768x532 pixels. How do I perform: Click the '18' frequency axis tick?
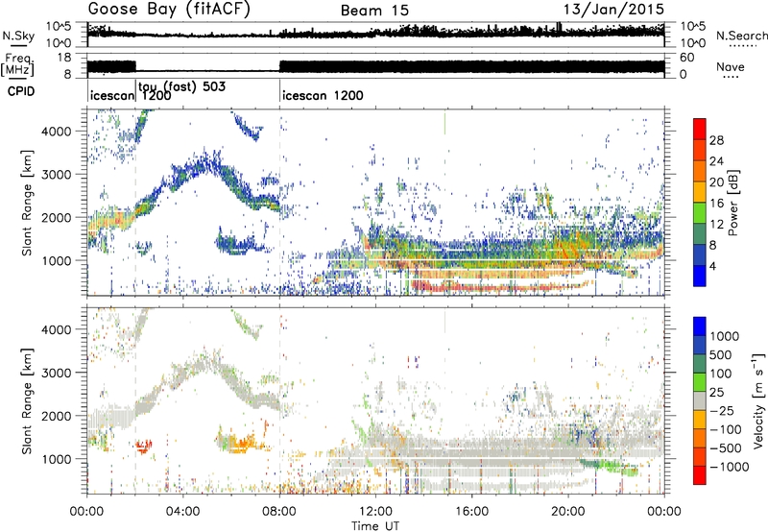[x=63, y=58]
